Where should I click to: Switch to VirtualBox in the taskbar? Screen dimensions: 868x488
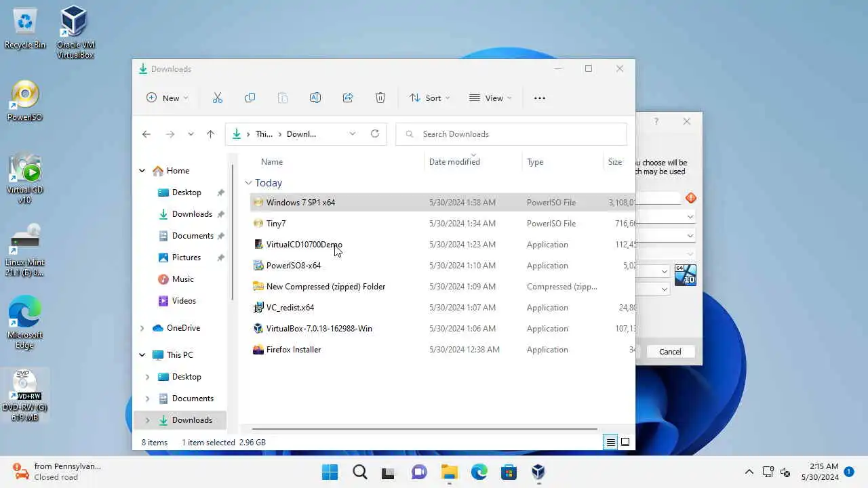click(538, 472)
